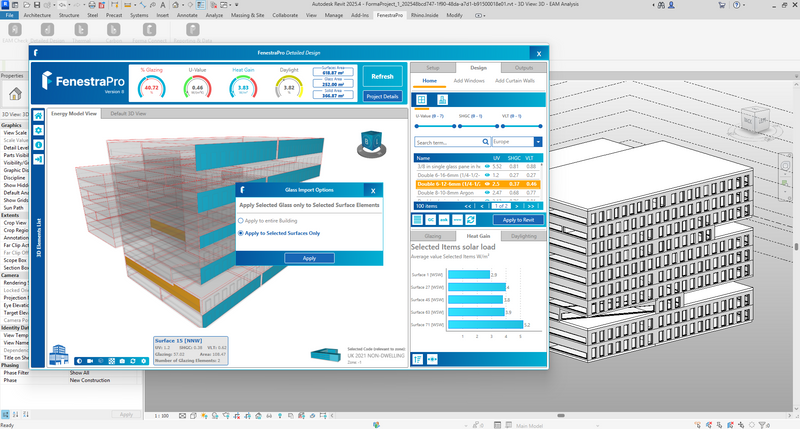Switch to the Outputs tab
The width and height of the screenshot is (800, 429).
click(x=523, y=67)
